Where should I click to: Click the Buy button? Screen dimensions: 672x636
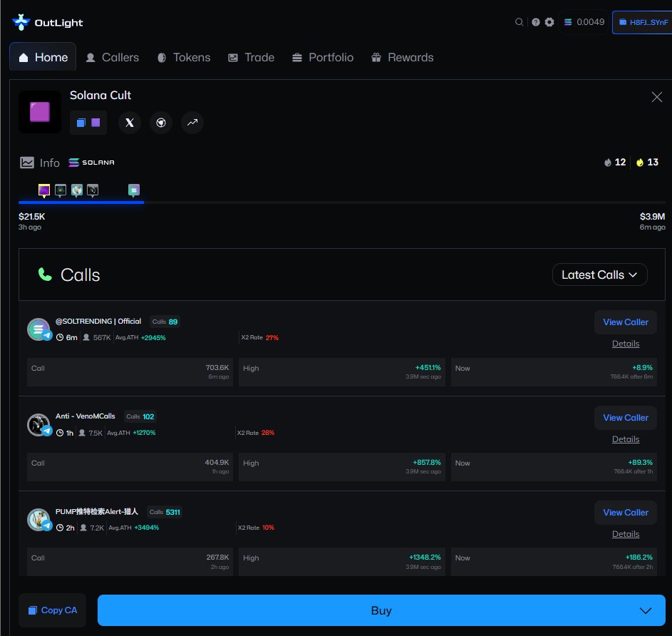[x=381, y=610]
